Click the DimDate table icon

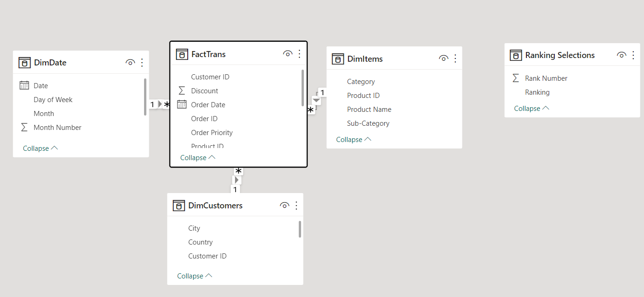[25, 63]
